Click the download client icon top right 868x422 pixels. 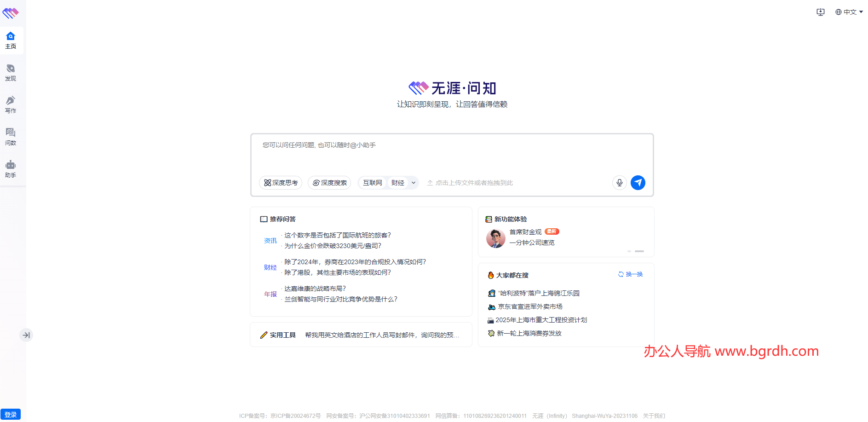(820, 12)
